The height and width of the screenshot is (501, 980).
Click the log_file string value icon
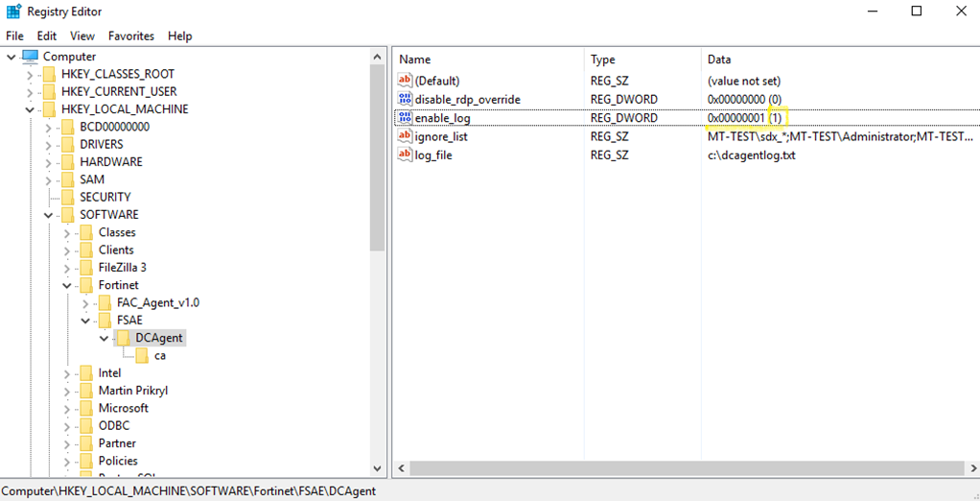click(405, 155)
